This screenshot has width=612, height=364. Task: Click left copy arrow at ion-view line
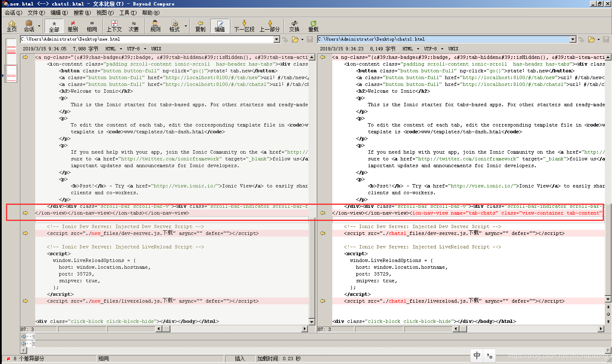[25, 213]
